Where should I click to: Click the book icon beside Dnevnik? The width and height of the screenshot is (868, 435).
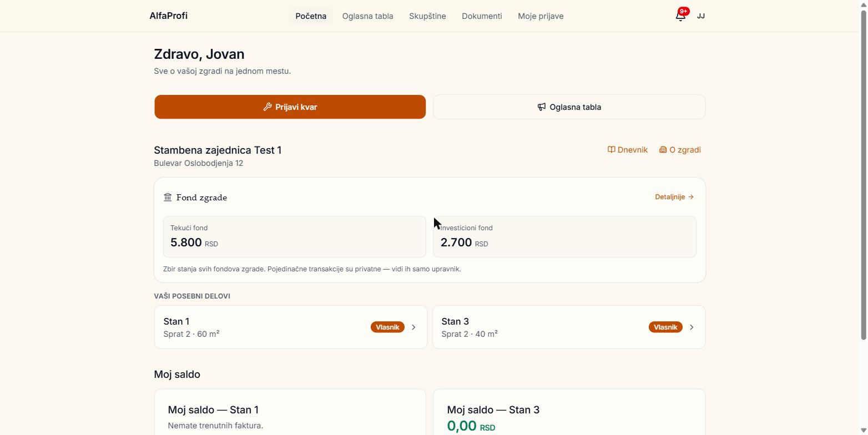coord(612,150)
